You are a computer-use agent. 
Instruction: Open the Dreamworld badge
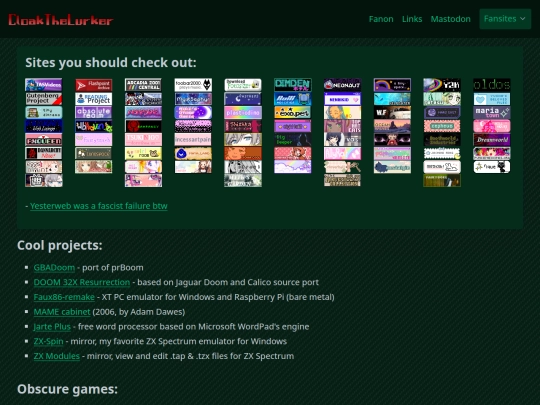click(x=492, y=139)
